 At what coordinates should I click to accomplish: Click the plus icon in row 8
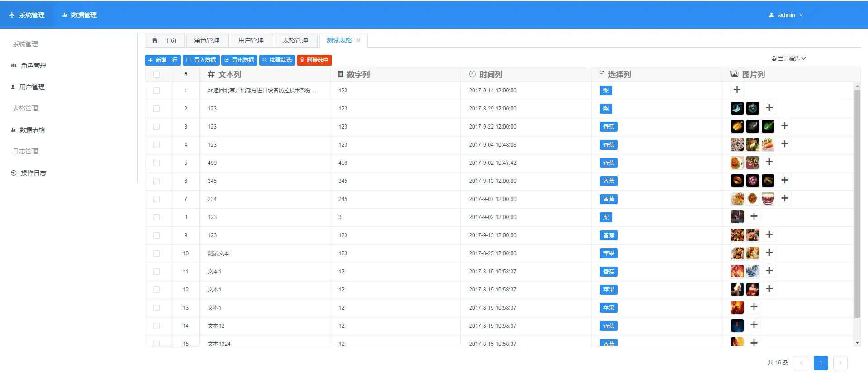click(x=754, y=216)
